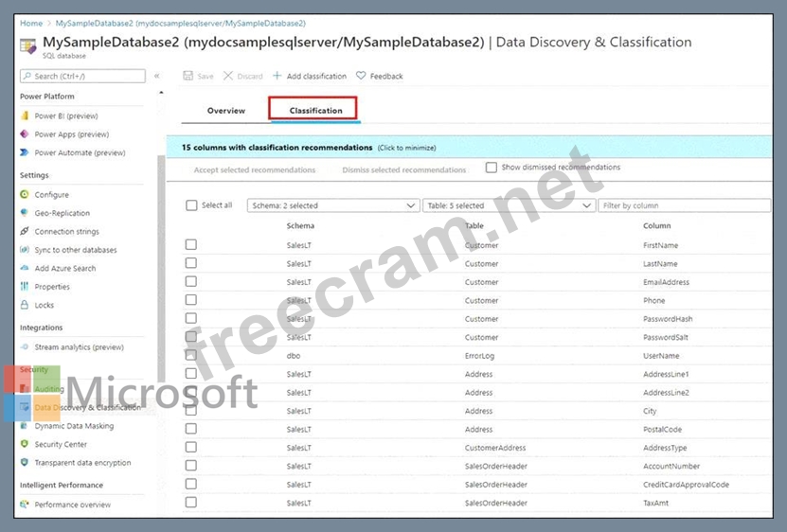Open MySampleDatabase2 breadcrumb link

180,23
